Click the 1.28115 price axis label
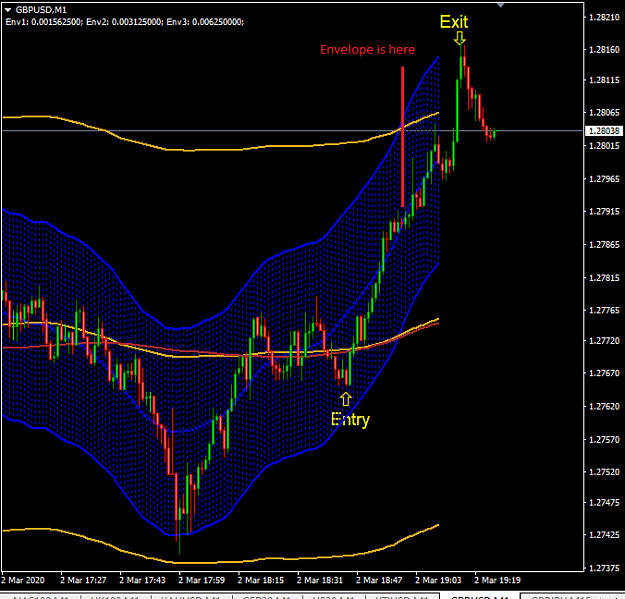Image resolution: width=625 pixels, height=599 pixels. point(604,80)
